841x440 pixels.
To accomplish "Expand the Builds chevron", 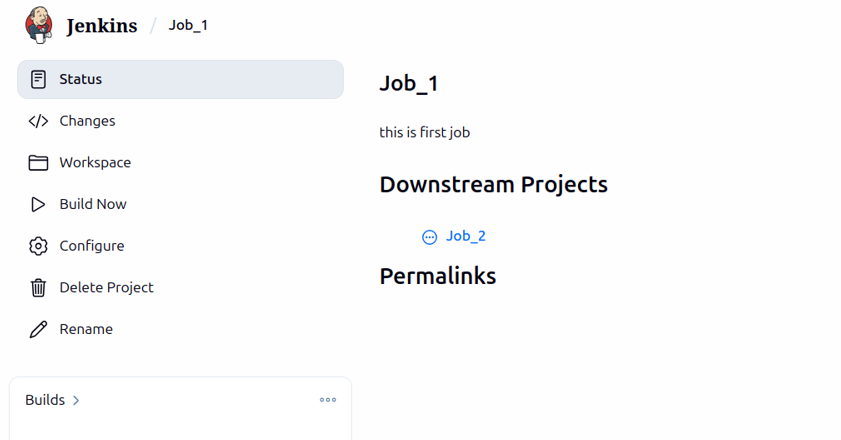I will [x=76, y=400].
